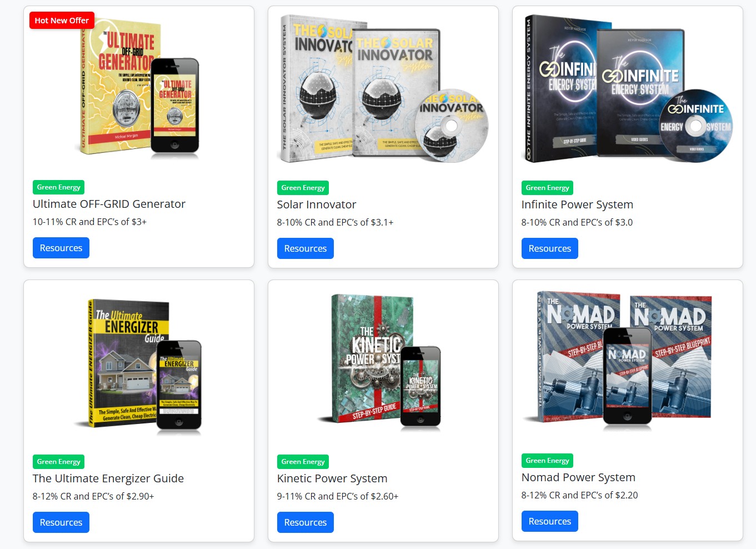This screenshot has width=756, height=549.
Task: Open Resources for Nomad Power System
Action: click(x=550, y=521)
